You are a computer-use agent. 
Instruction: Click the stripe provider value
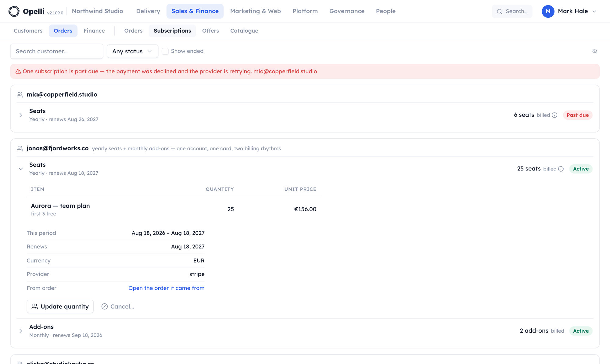197,274
